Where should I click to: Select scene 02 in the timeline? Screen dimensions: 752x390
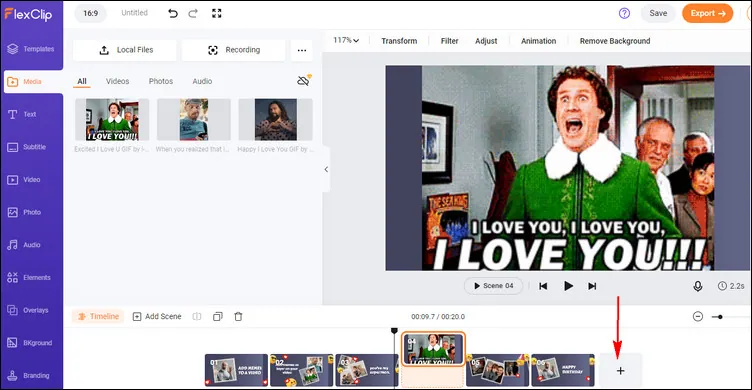pos(302,370)
